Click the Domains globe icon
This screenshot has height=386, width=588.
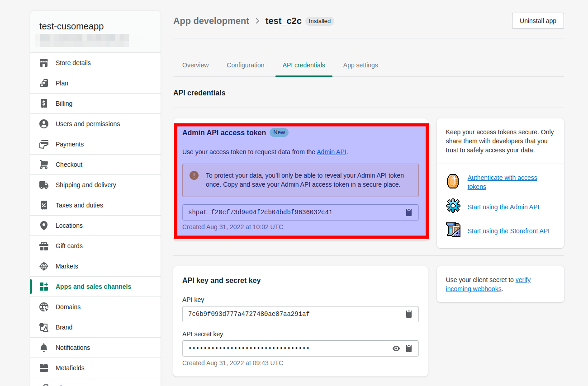[x=44, y=307]
